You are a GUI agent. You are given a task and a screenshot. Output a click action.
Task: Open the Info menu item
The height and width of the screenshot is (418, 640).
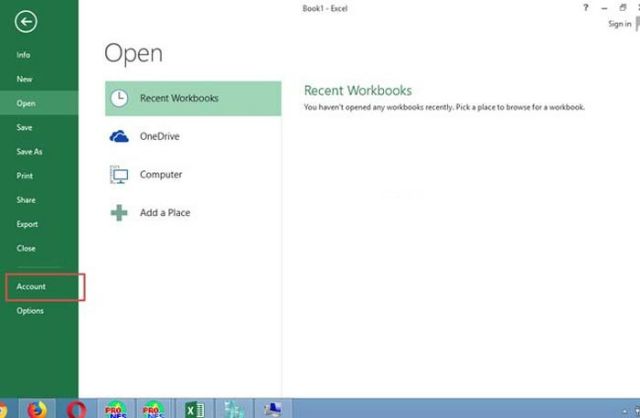tap(23, 55)
